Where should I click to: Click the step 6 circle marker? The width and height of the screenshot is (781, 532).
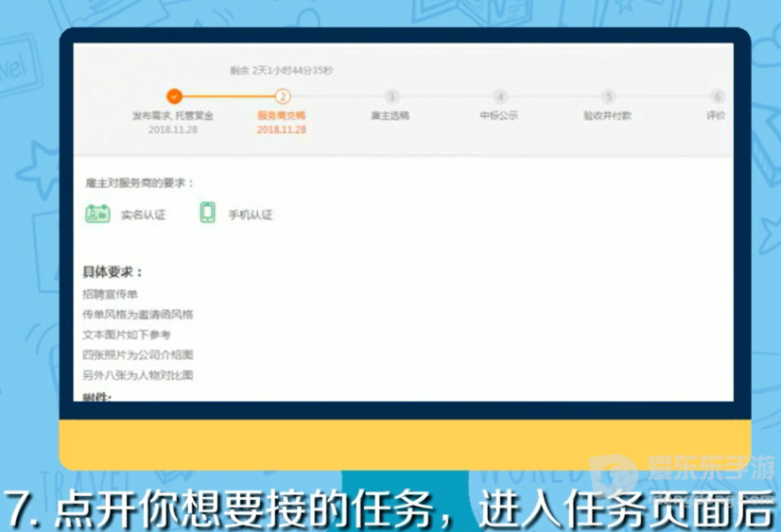[717, 96]
